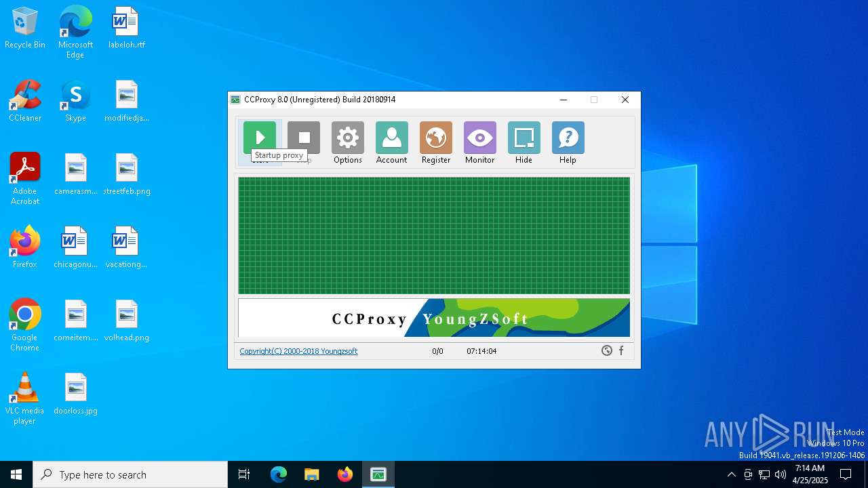Select VLC media player shortcut

tap(25, 399)
